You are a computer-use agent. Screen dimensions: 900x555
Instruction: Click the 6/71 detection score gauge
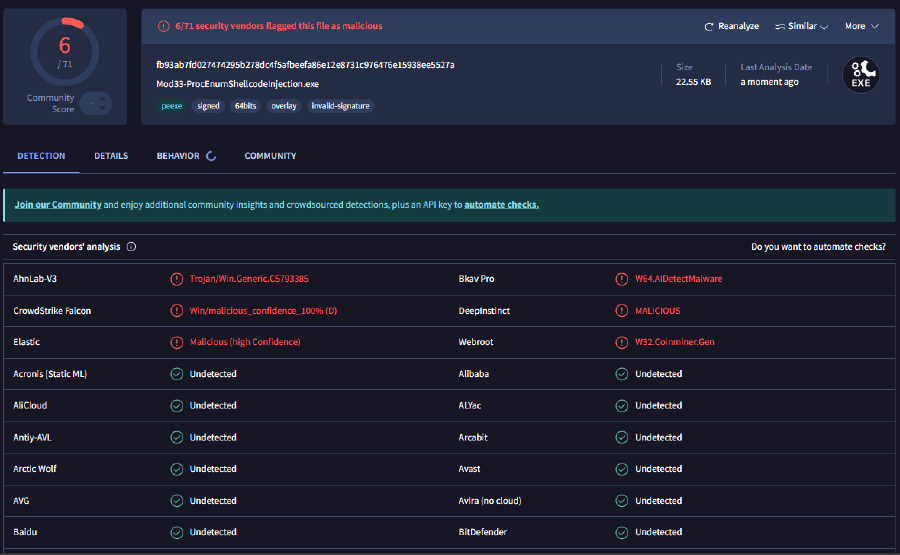pos(65,50)
